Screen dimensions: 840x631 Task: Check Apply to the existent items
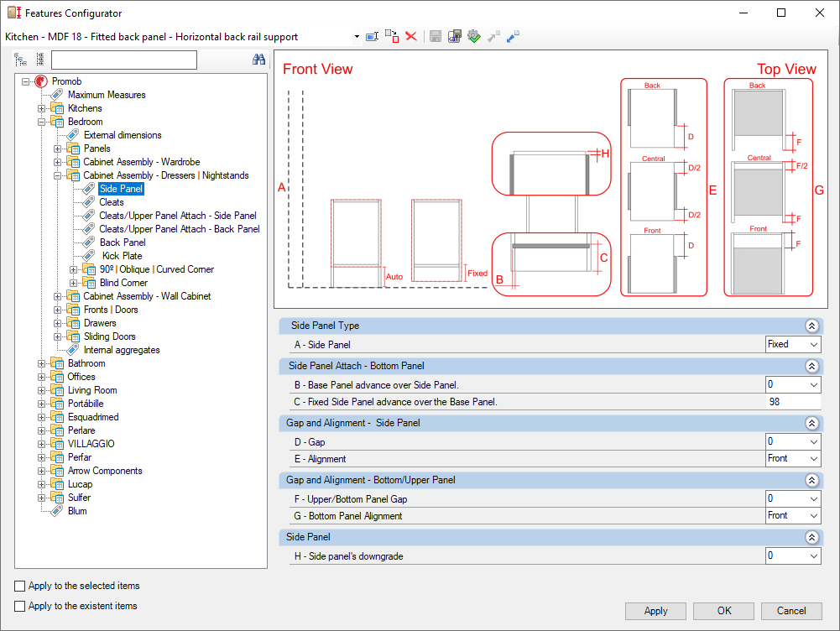tap(20, 606)
